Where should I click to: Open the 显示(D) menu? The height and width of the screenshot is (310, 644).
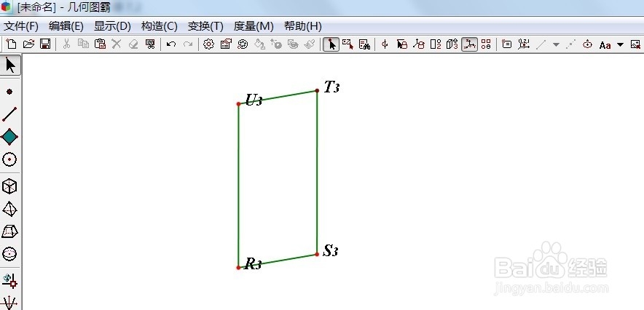pyautogui.click(x=112, y=26)
